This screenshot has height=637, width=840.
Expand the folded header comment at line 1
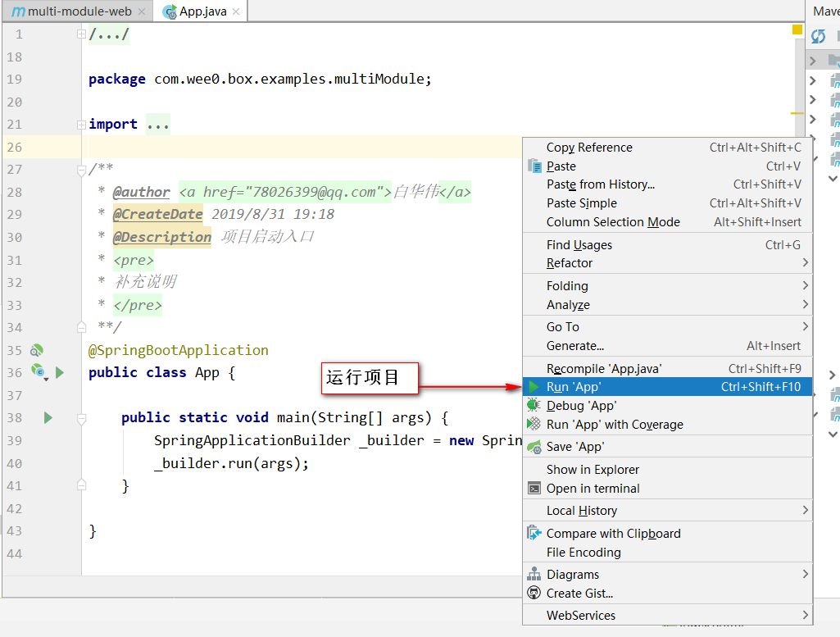click(81, 34)
